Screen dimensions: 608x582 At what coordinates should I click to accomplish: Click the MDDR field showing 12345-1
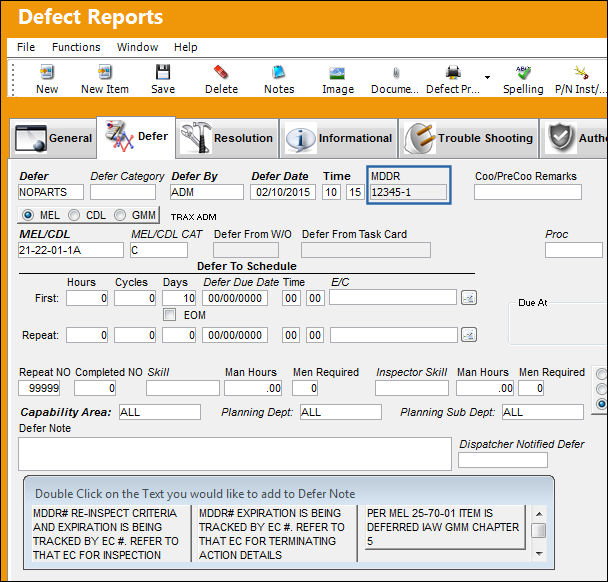[408, 192]
